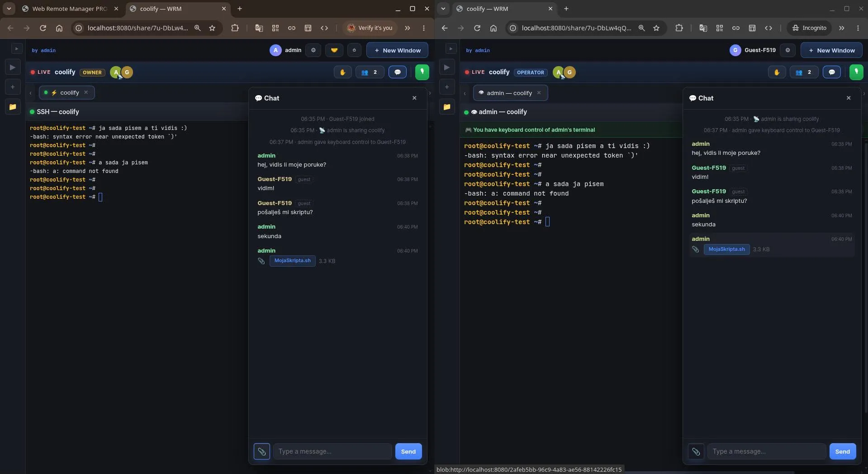Click Incognito indicator in right browser
This screenshot has width=868, height=474.
[x=809, y=28]
